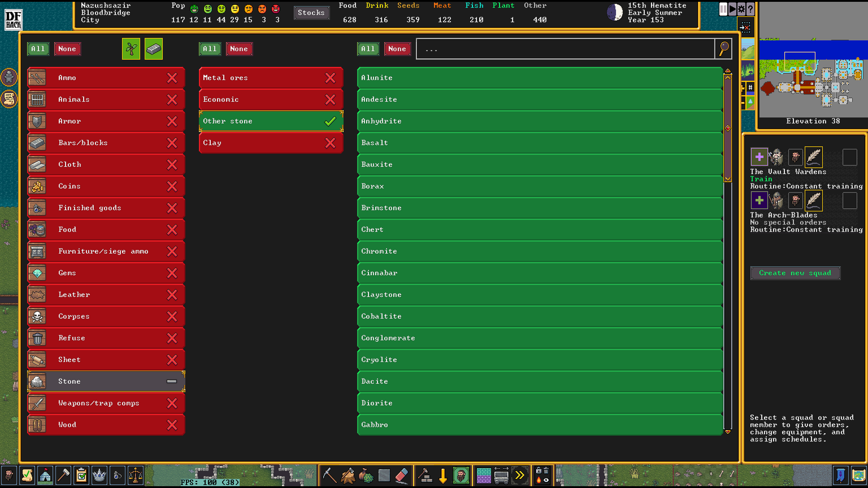This screenshot has height=488, width=868.
Task: Resume the game with play button
Action: 732,9
